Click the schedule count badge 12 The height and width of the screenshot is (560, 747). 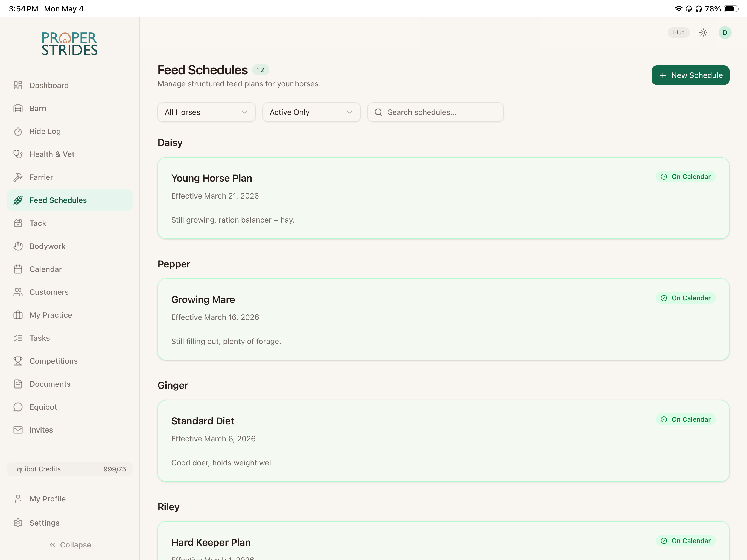(260, 70)
